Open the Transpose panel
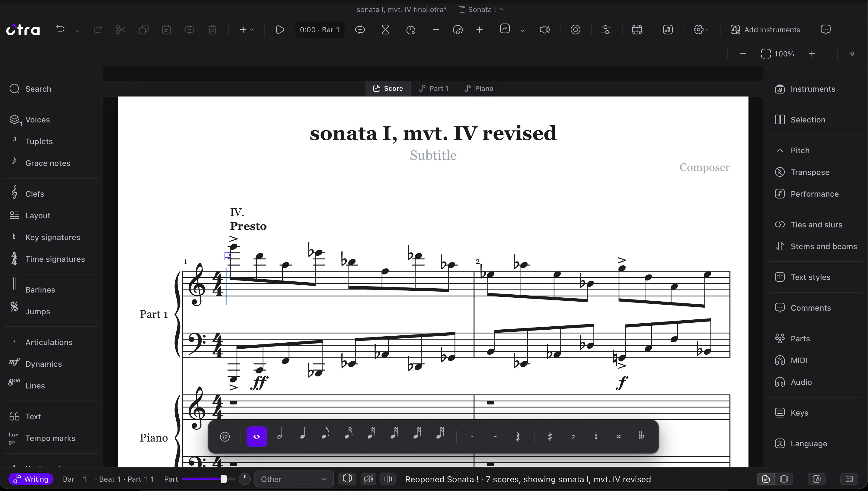 click(816, 172)
